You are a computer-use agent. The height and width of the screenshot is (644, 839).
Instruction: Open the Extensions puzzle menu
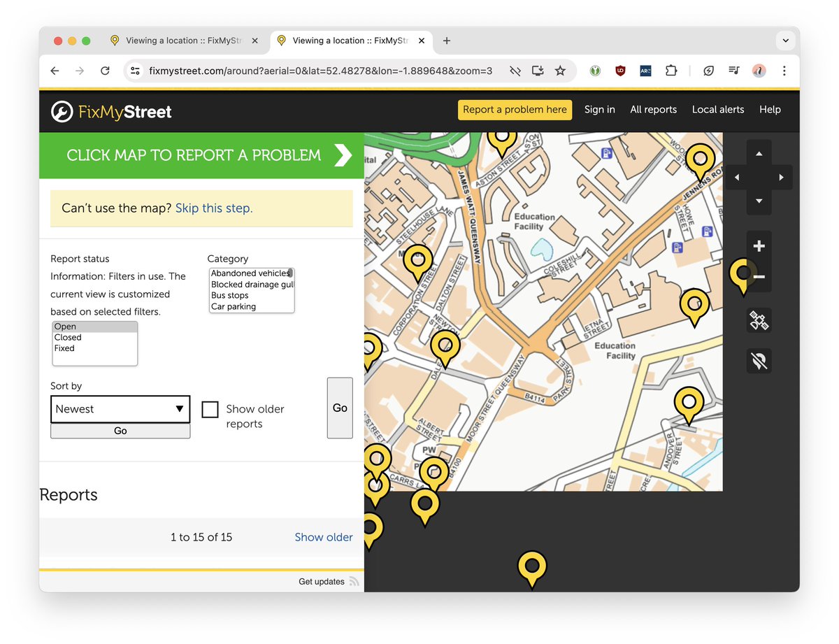click(671, 71)
